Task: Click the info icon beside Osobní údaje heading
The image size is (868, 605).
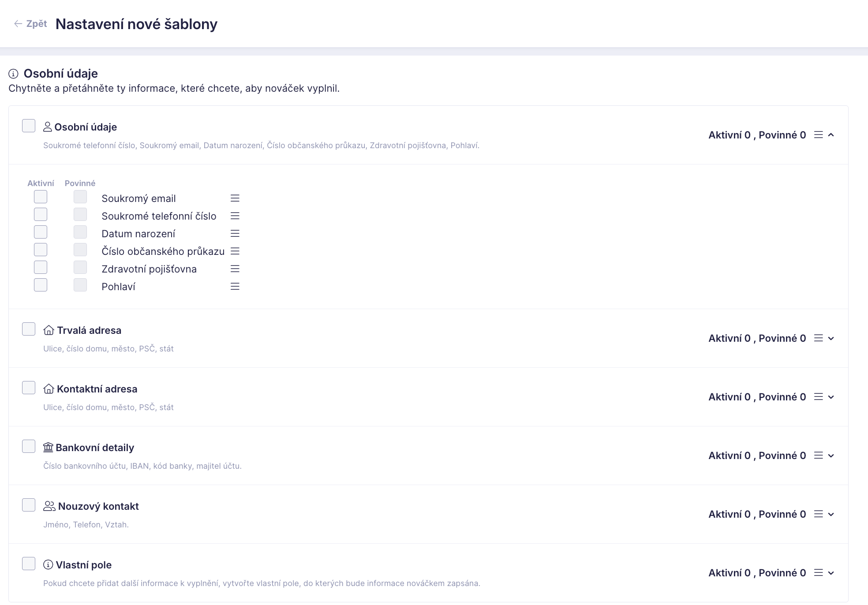Action: [x=14, y=74]
